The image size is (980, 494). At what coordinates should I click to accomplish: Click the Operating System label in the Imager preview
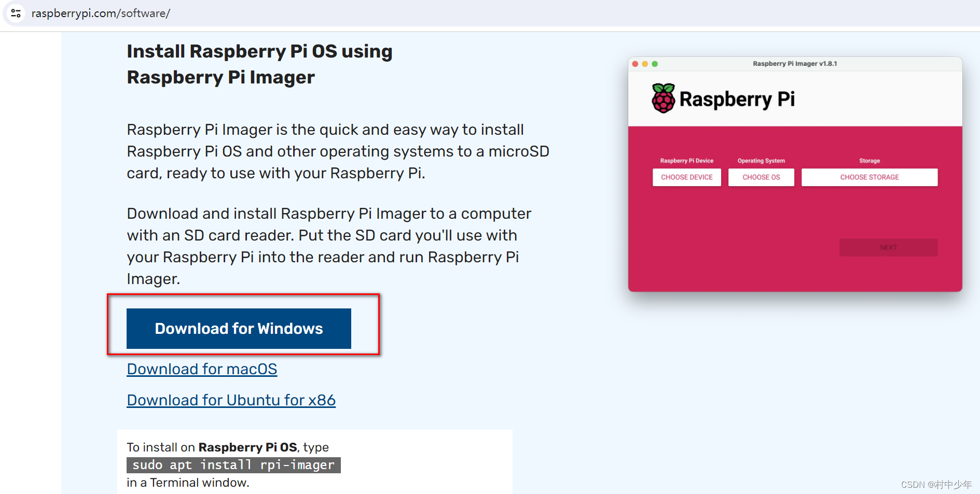point(761,161)
